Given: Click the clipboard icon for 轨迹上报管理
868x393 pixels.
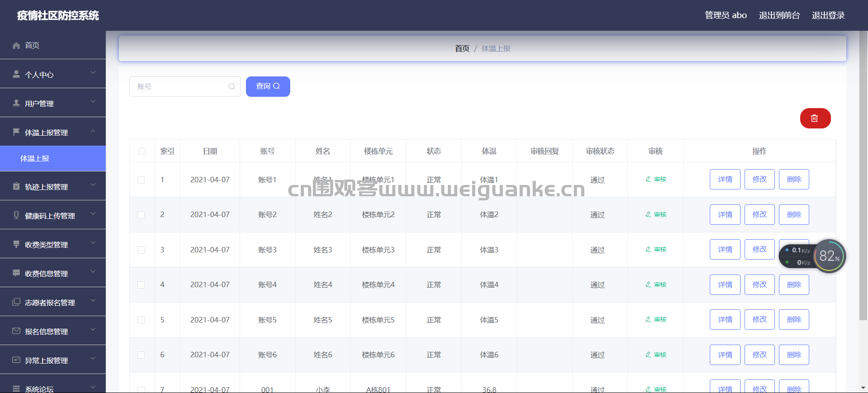Looking at the screenshot, I should (x=16, y=186).
